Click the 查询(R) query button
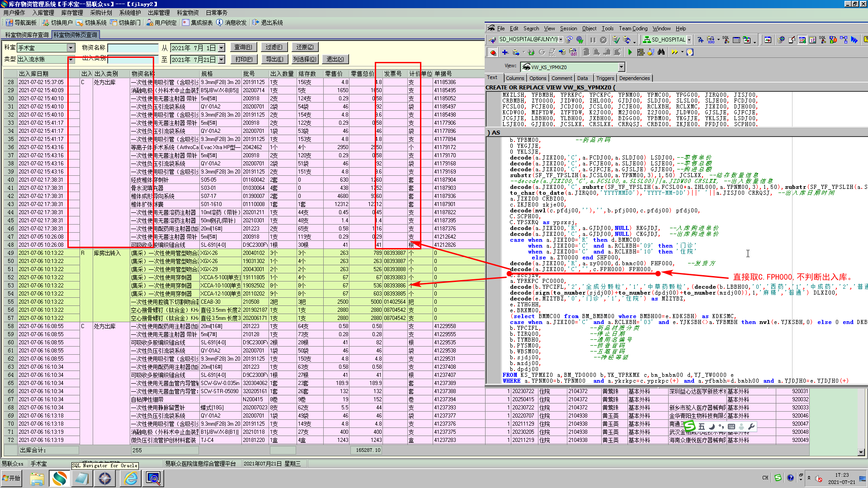The image size is (868, 488). point(243,47)
